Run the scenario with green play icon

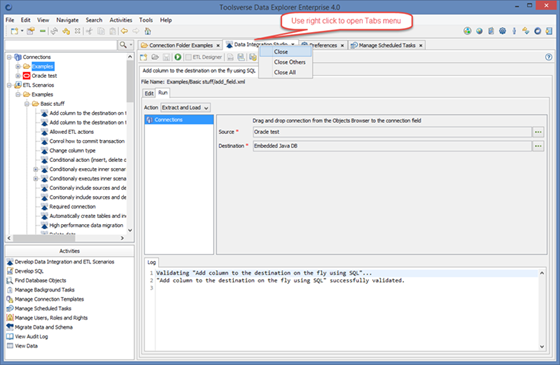tap(178, 57)
